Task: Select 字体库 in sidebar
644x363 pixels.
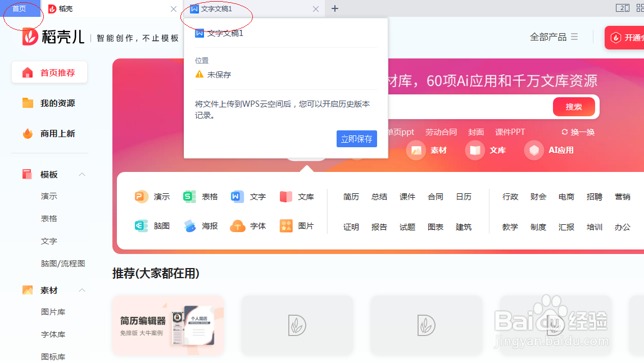Action: point(53,334)
